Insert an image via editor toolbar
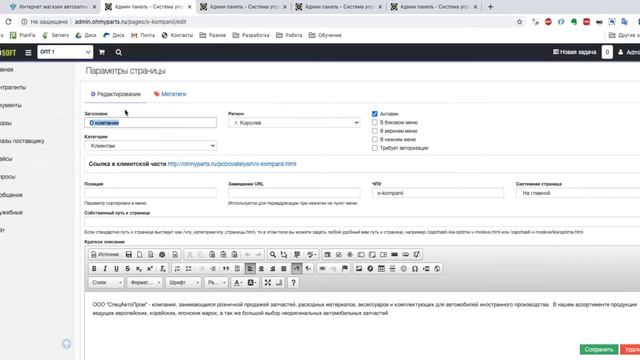The image size is (640, 360). click(359, 269)
